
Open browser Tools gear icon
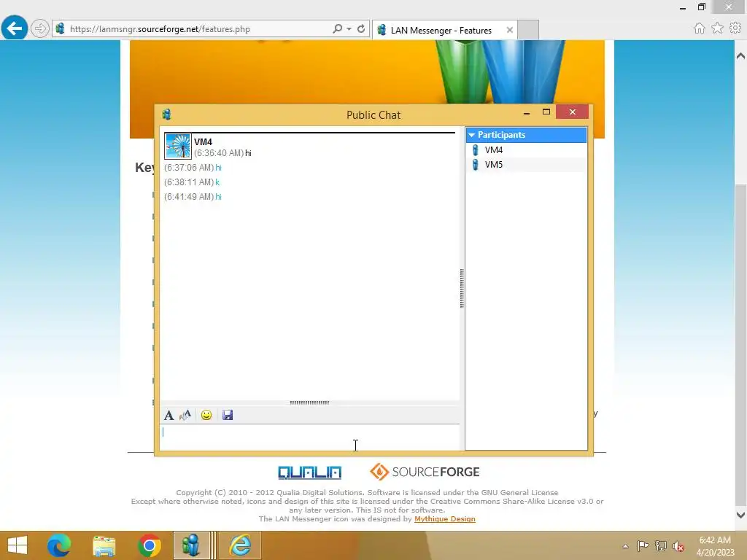click(735, 28)
